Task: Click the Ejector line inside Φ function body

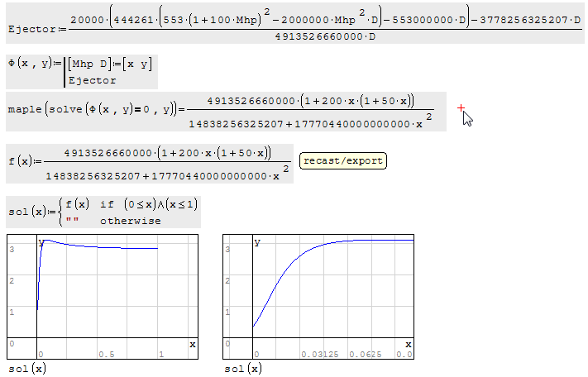Action: click(93, 80)
